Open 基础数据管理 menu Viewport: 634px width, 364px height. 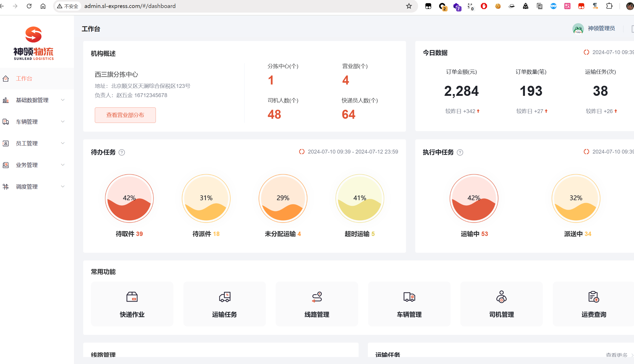pos(37,100)
